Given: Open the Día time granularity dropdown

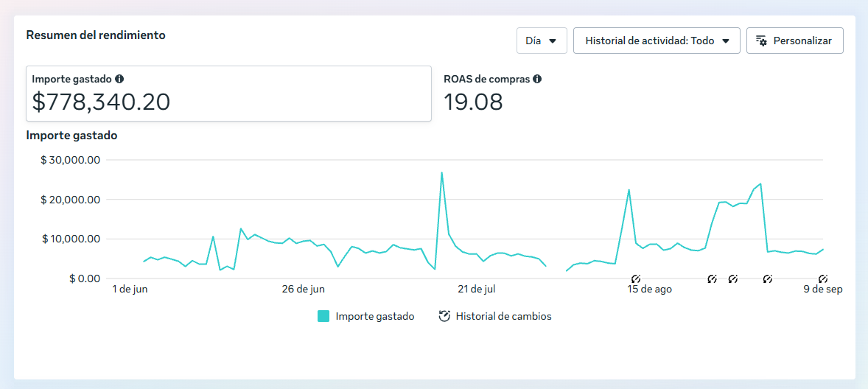Looking at the screenshot, I should (542, 41).
